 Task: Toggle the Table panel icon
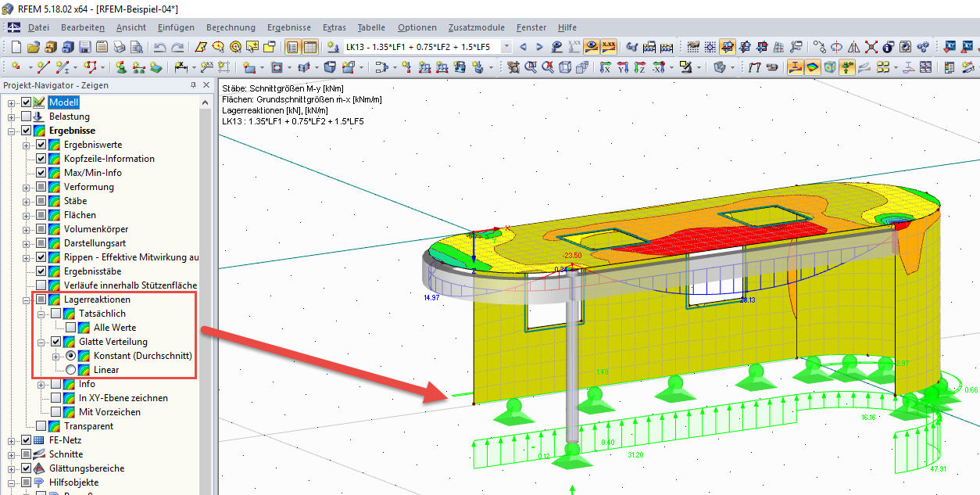310,47
